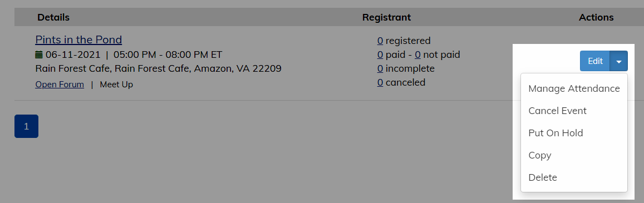
Task: Click the calendar icon beside the event date
Action: pyautogui.click(x=39, y=55)
